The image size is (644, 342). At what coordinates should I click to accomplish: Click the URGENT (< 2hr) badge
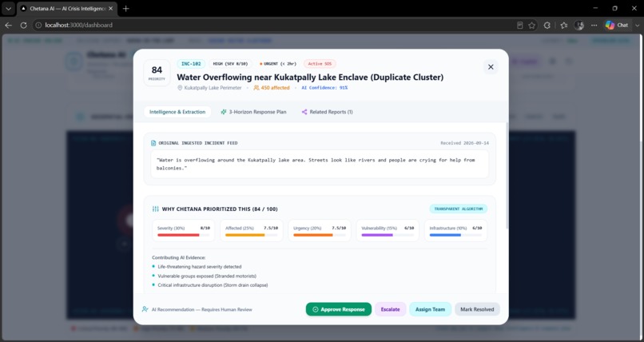pyautogui.click(x=277, y=64)
